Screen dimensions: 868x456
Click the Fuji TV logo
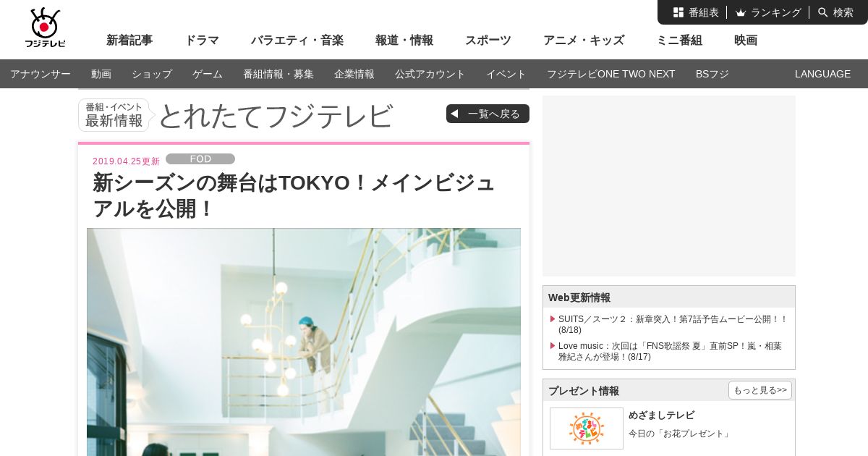45,28
